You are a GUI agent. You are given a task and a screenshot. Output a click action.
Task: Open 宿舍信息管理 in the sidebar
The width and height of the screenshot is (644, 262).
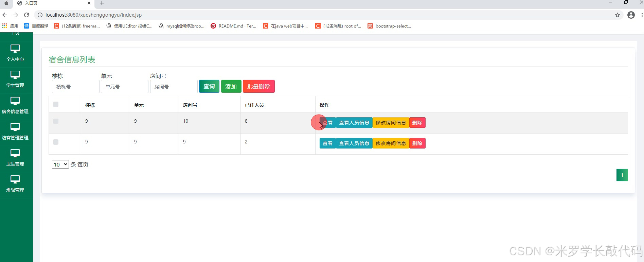pyautogui.click(x=15, y=105)
